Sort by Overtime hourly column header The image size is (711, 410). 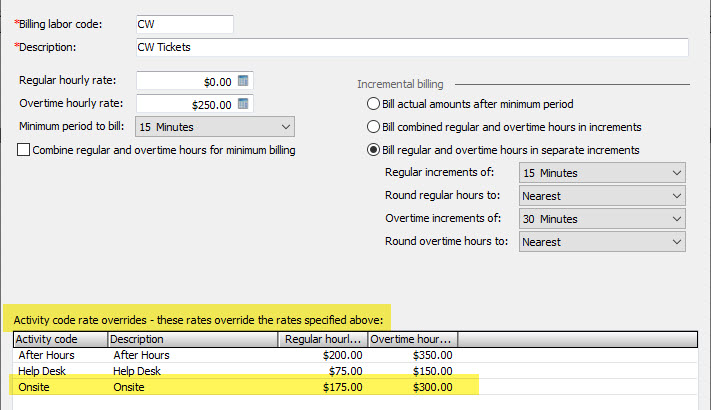(413, 339)
